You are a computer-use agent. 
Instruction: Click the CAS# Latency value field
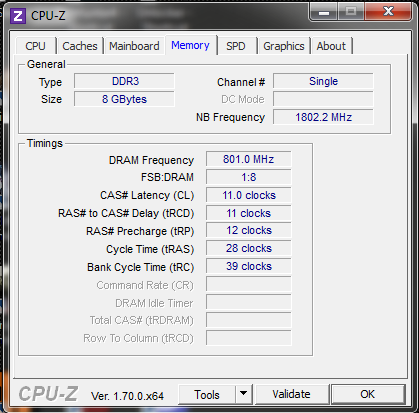[249, 195]
